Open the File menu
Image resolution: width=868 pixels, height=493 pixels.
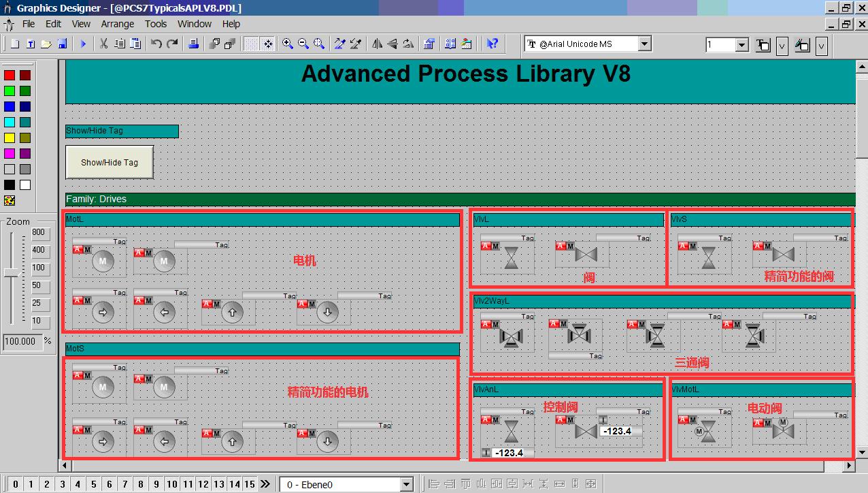(29, 24)
